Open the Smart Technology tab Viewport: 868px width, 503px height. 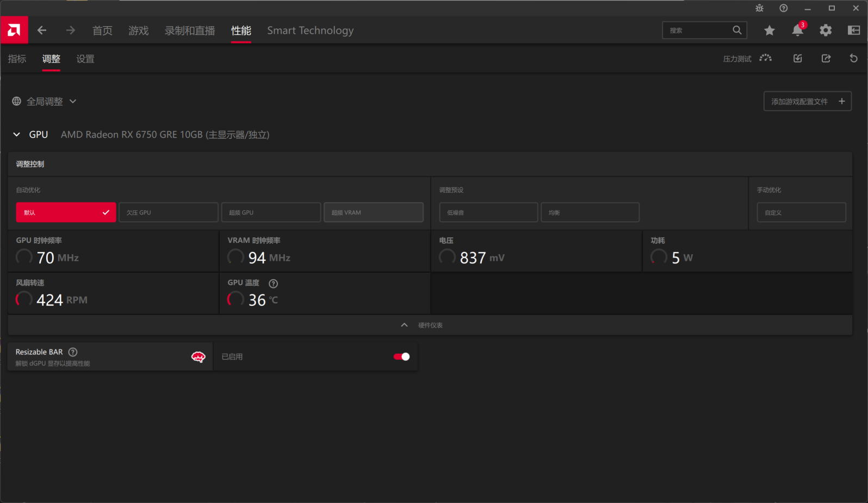[x=310, y=30]
